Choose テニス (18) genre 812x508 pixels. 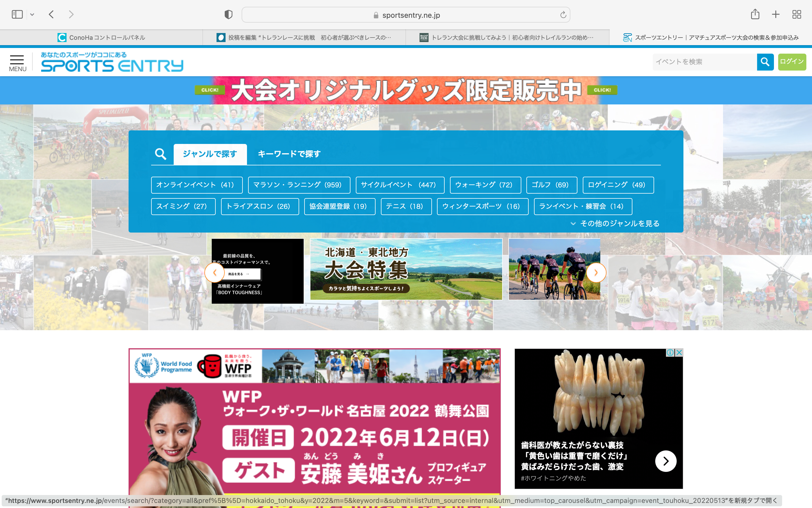coord(406,206)
